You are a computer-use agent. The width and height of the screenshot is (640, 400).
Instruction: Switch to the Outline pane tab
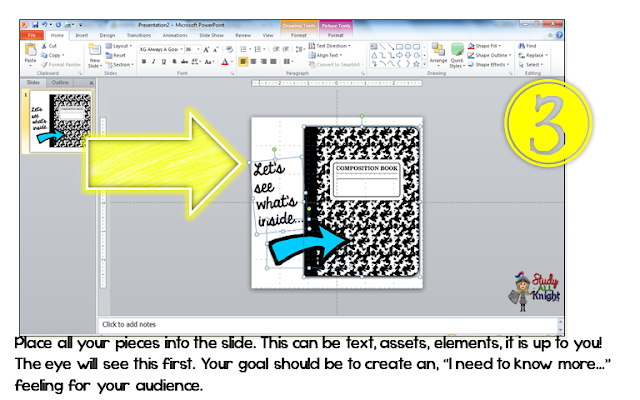(x=60, y=82)
